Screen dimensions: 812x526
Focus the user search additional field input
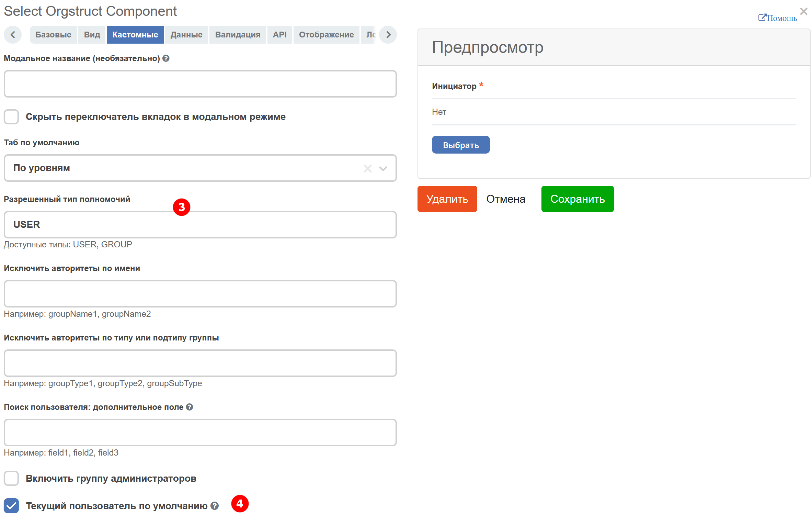200,433
